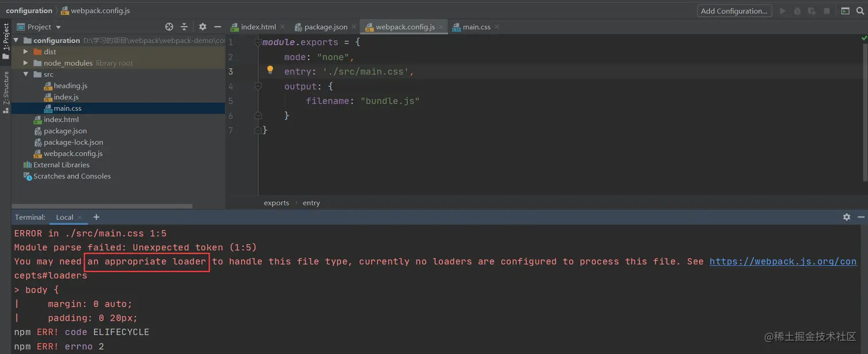Click the yellow lightbulb intention icon
Screen dimensions: 868x354
point(270,71)
